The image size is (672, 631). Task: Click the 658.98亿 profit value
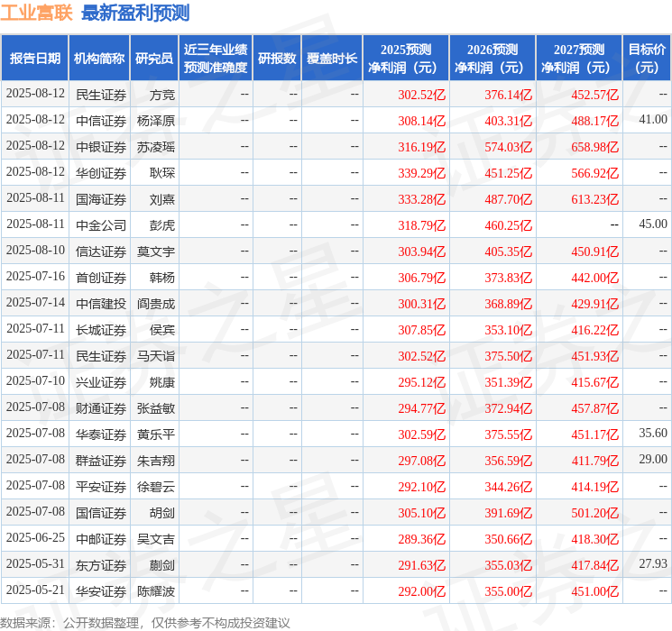[594, 147]
